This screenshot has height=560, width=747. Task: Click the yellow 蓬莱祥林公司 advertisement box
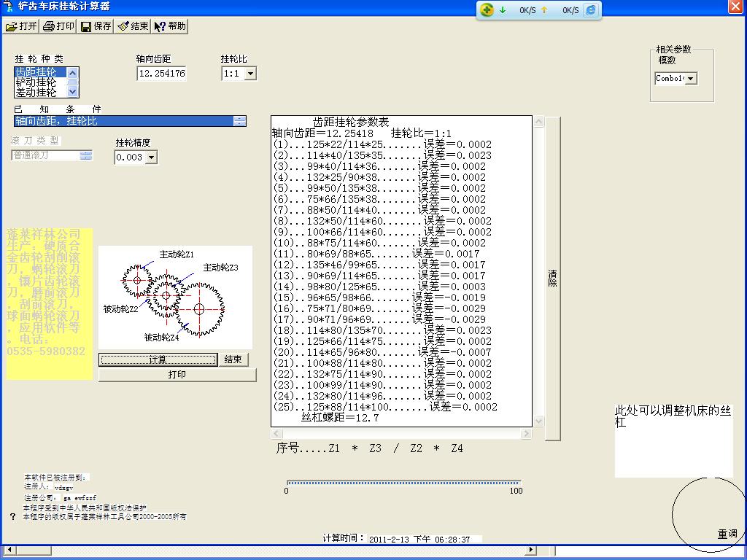click(49, 304)
